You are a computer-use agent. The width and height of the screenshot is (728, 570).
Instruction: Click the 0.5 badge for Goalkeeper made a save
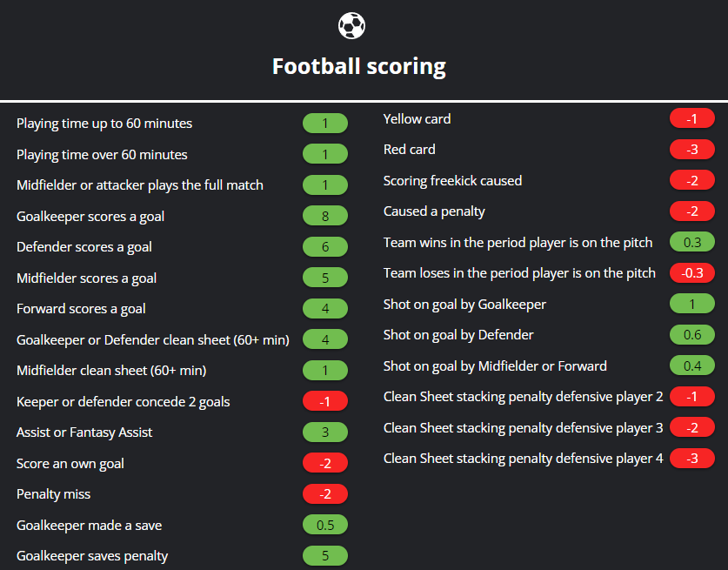coord(325,525)
